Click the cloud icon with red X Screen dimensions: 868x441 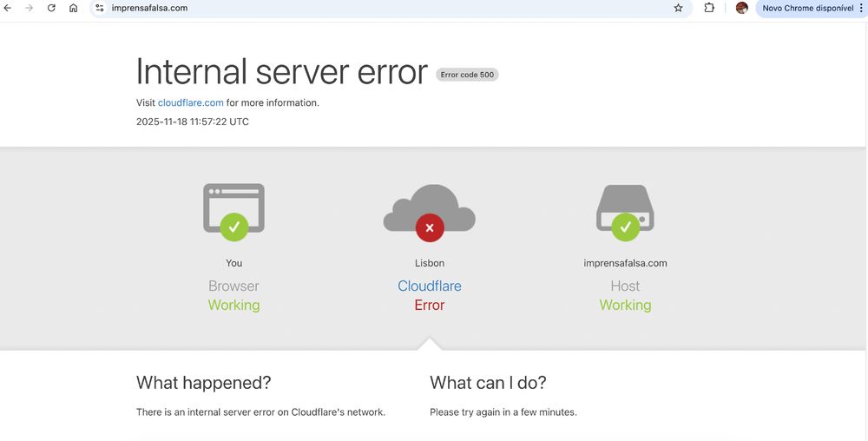point(430,213)
